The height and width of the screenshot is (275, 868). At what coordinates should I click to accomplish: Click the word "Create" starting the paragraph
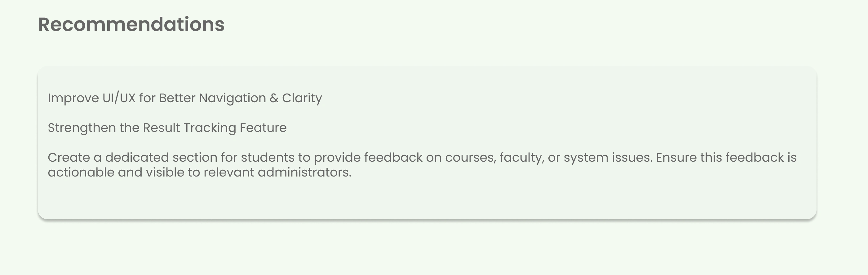pyautogui.click(x=69, y=158)
